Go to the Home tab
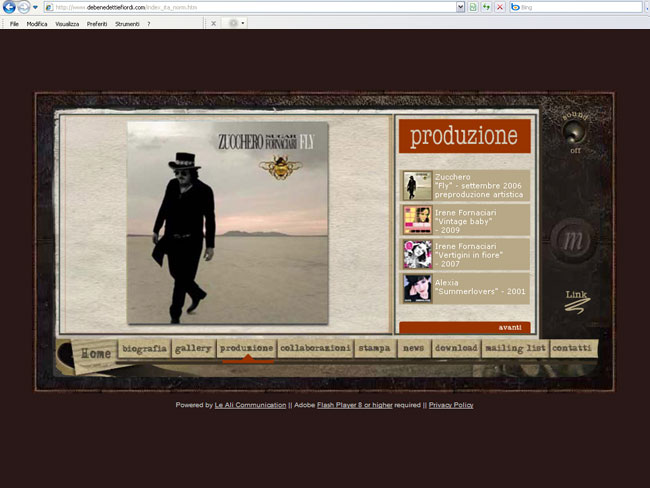The width and height of the screenshot is (650, 488). tap(96, 354)
